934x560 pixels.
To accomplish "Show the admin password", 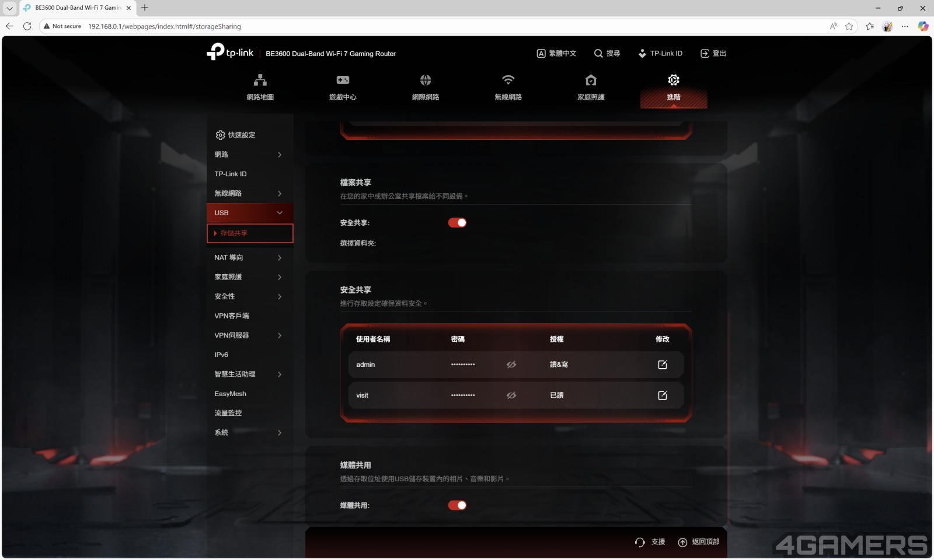I will (511, 365).
